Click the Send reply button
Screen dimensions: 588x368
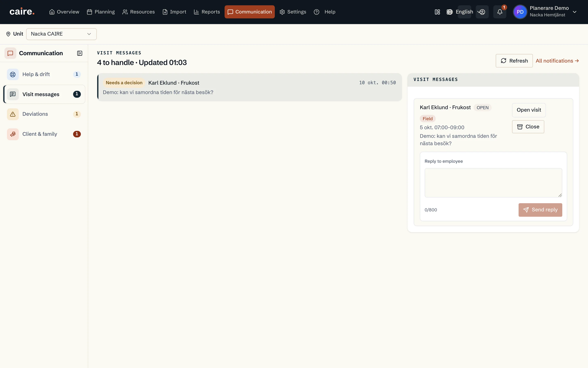(540, 210)
